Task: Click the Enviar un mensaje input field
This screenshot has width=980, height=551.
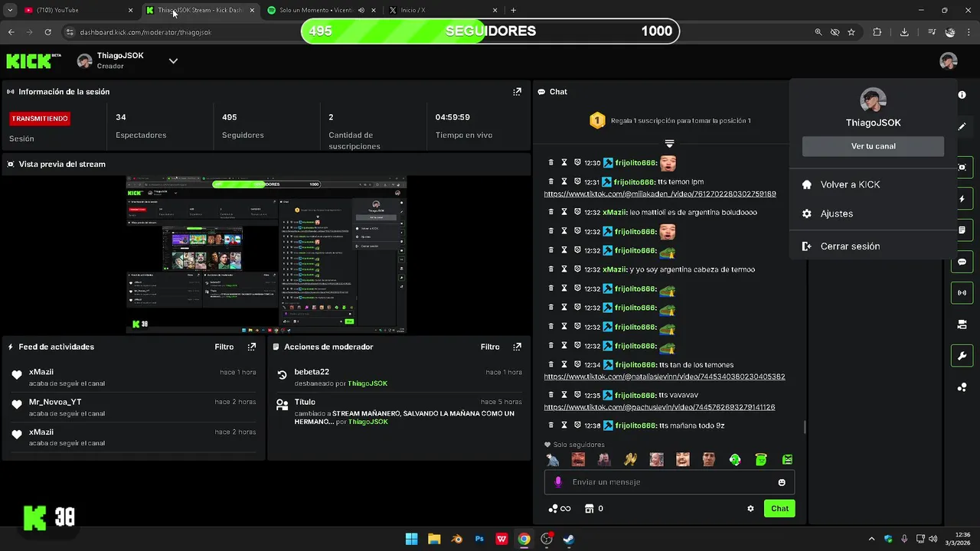Action: (x=670, y=482)
